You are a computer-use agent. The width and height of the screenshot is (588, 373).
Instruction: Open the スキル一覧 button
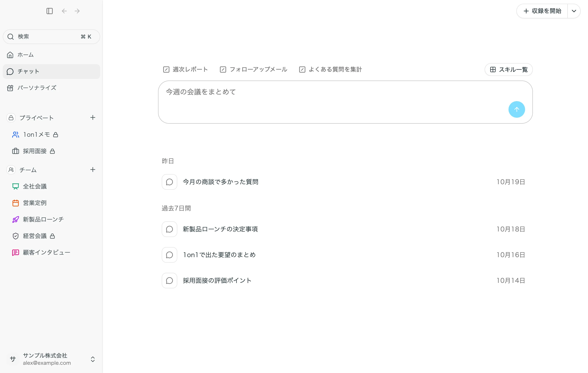tap(508, 70)
